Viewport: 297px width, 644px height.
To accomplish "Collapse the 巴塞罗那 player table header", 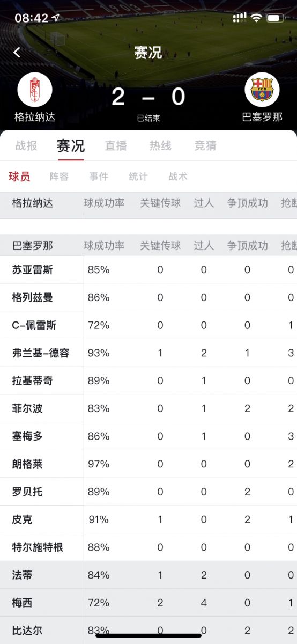I will coord(148,246).
